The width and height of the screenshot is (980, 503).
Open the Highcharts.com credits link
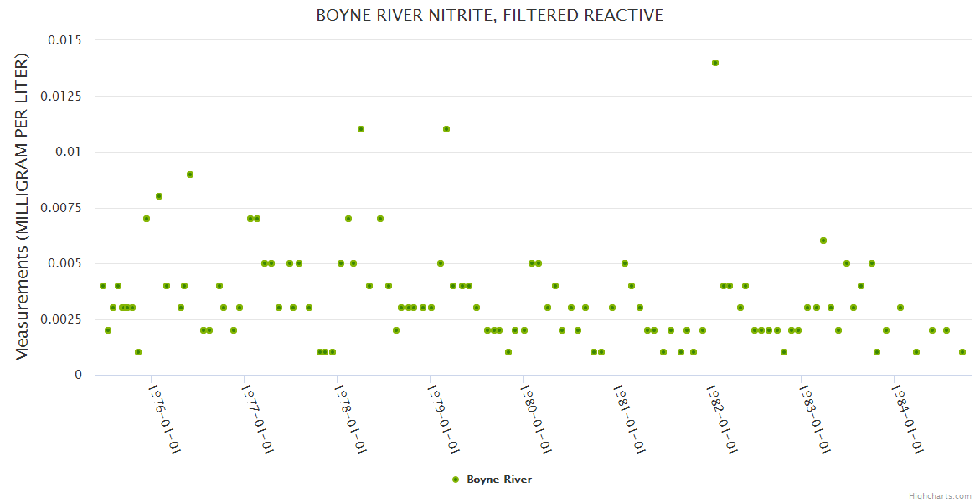[x=940, y=495]
